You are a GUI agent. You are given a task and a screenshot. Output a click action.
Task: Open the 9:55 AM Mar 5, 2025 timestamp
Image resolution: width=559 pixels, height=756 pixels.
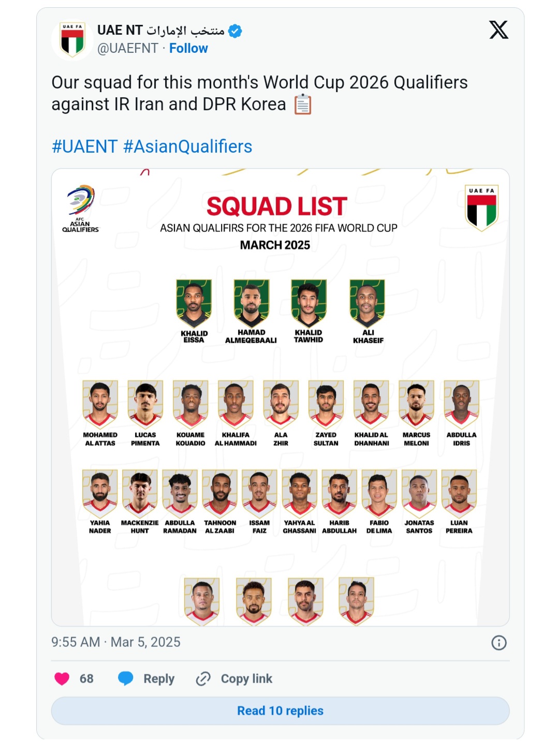coord(116,642)
